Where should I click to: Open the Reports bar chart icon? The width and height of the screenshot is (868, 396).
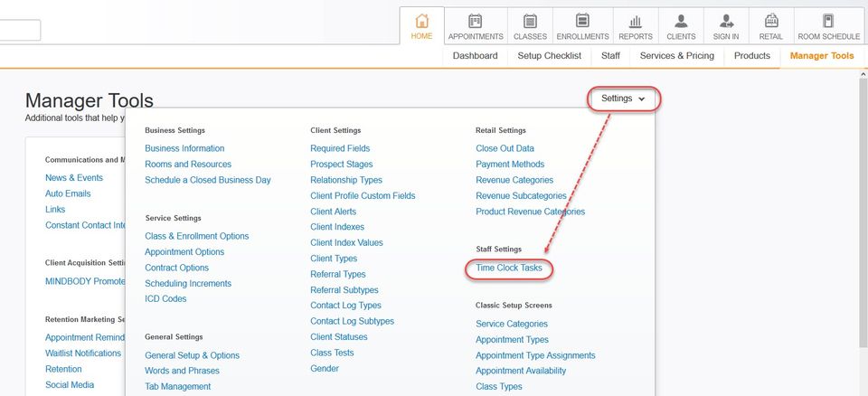[636, 22]
